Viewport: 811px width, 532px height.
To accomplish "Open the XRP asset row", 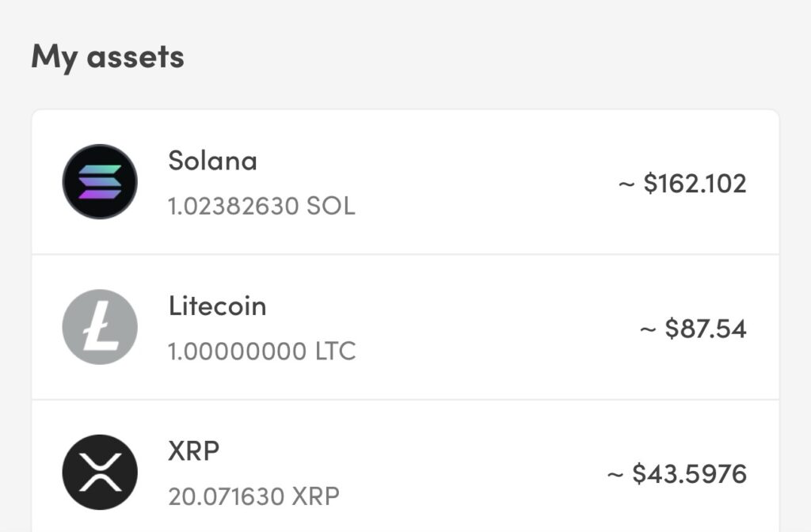I will (x=405, y=466).
